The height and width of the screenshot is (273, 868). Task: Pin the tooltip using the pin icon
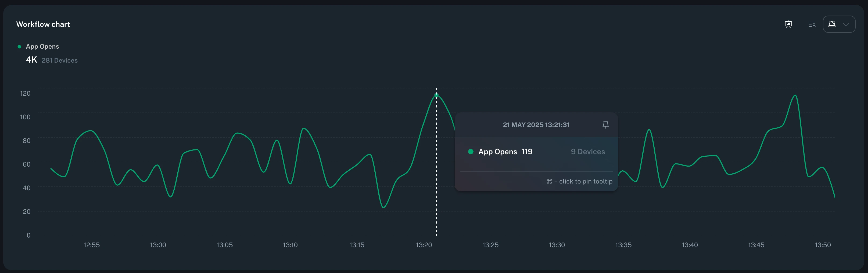[x=605, y=125]
